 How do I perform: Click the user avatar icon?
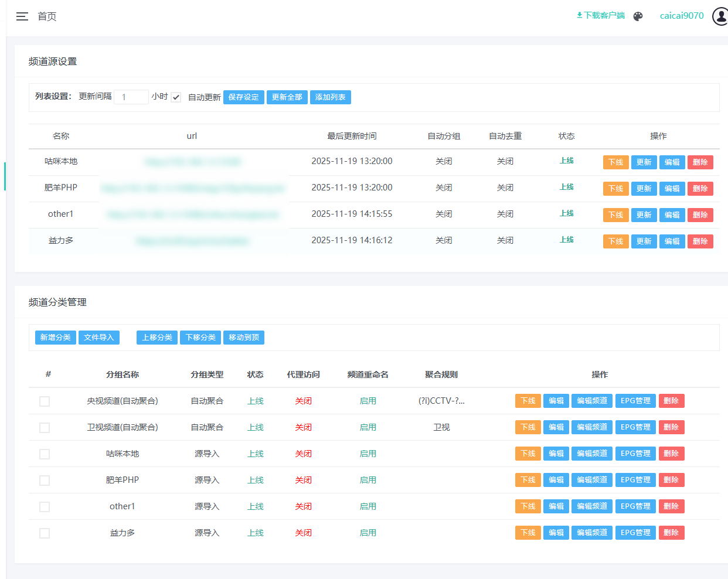tap(720, 16)
